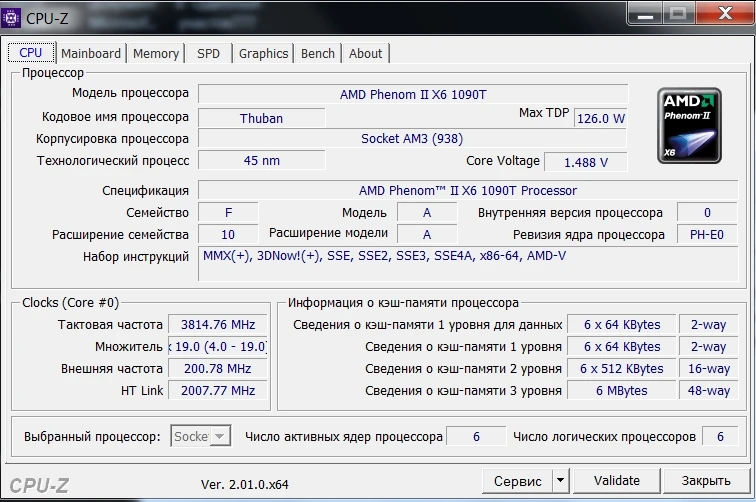Click the Max TDP value 126.0 W
The width and height of the screenshot is (756, 502).
click(x=601, y=118)
